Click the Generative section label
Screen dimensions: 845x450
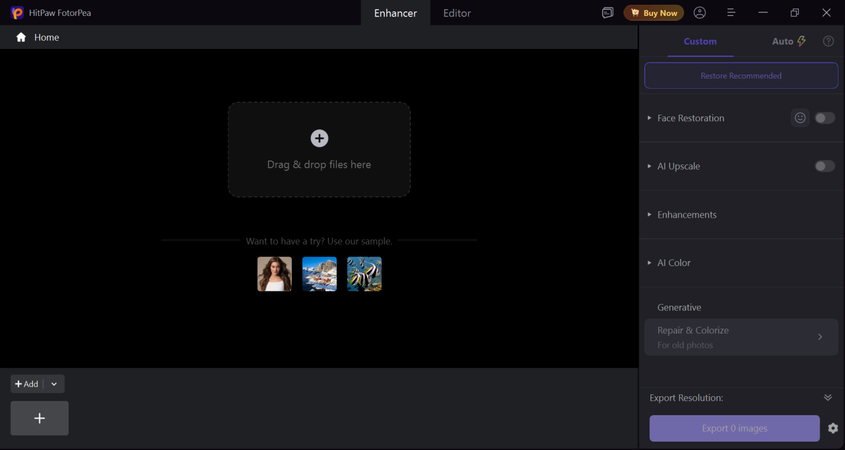point(679,307)
